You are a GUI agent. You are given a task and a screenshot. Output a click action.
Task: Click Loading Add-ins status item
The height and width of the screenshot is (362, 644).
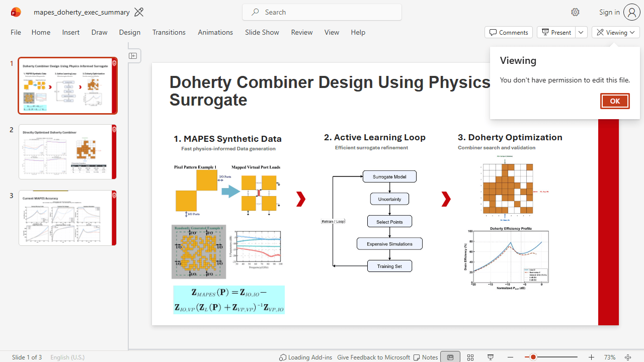click(306, 357)
